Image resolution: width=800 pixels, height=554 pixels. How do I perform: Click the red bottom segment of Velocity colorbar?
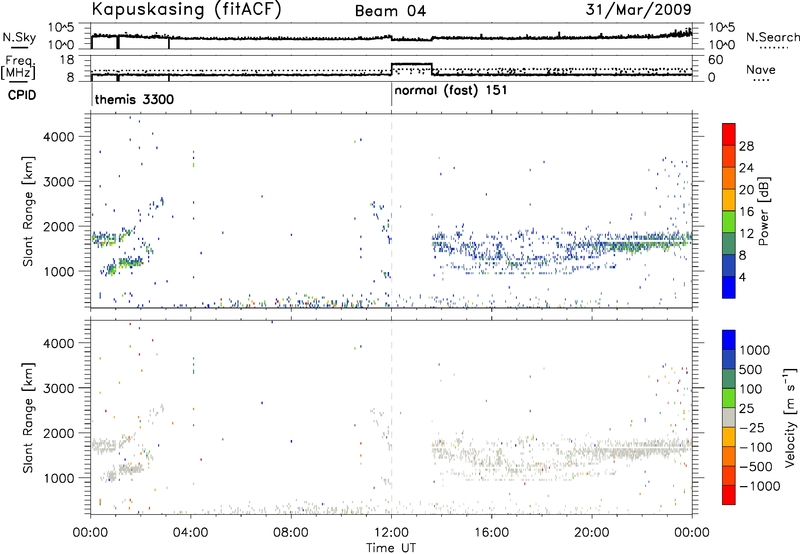(x=729, y=495)
